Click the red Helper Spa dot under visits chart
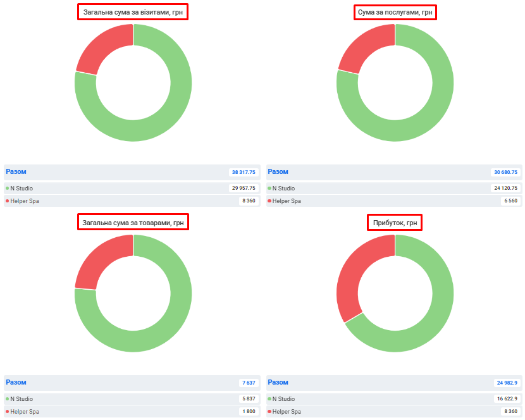525x420 pixels. click(8, 201)
